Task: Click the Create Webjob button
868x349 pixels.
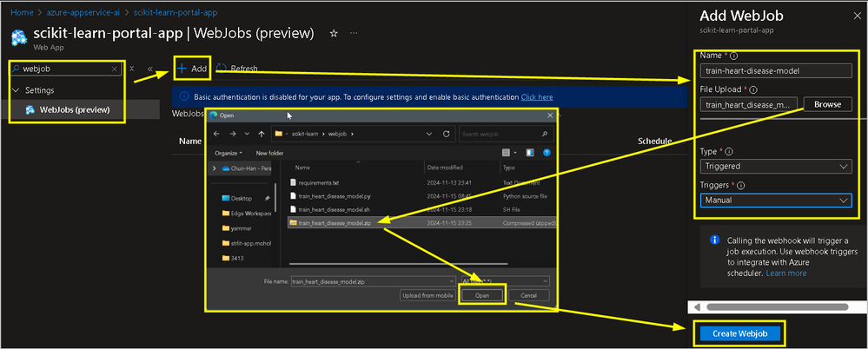Action: (x=740, y=333)
